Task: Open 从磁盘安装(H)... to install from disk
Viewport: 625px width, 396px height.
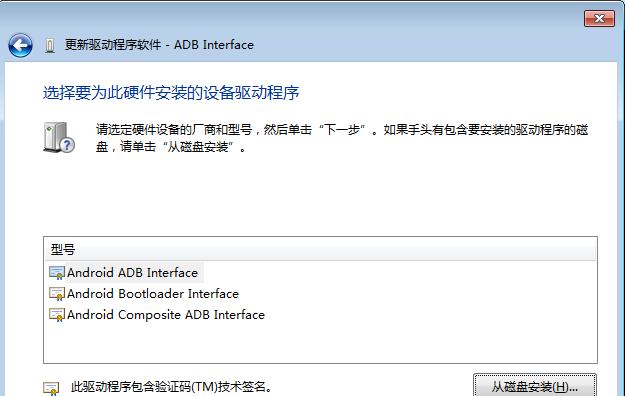Action: pyautogui.click(x=535, y=386)
